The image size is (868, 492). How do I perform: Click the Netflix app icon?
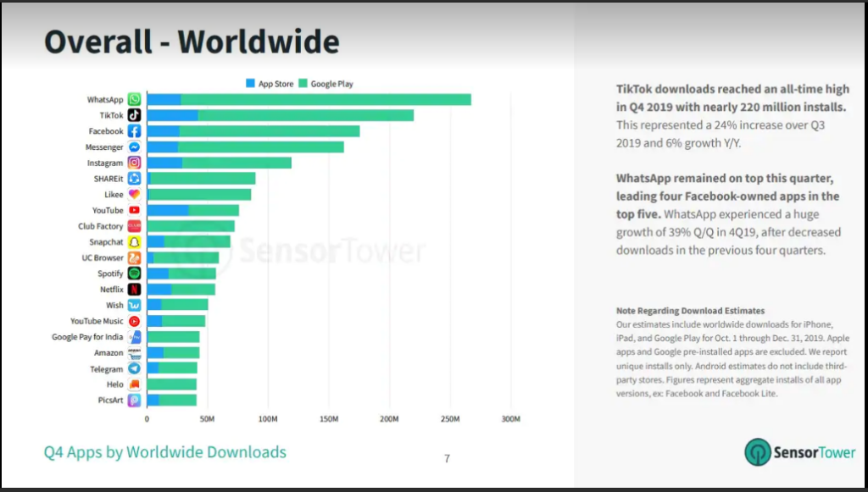click(x=134, y=289)
